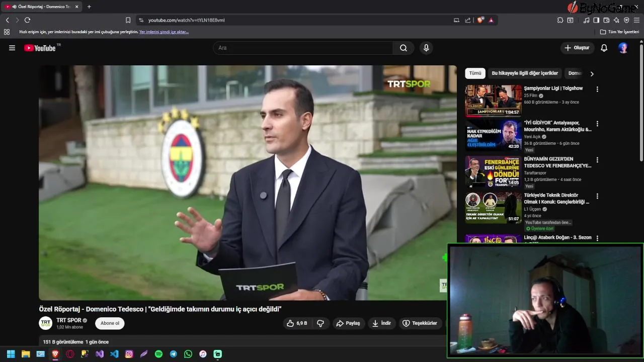Open options for "İYİ GİDİYOR" Antalyaspor video

(597, 124)
